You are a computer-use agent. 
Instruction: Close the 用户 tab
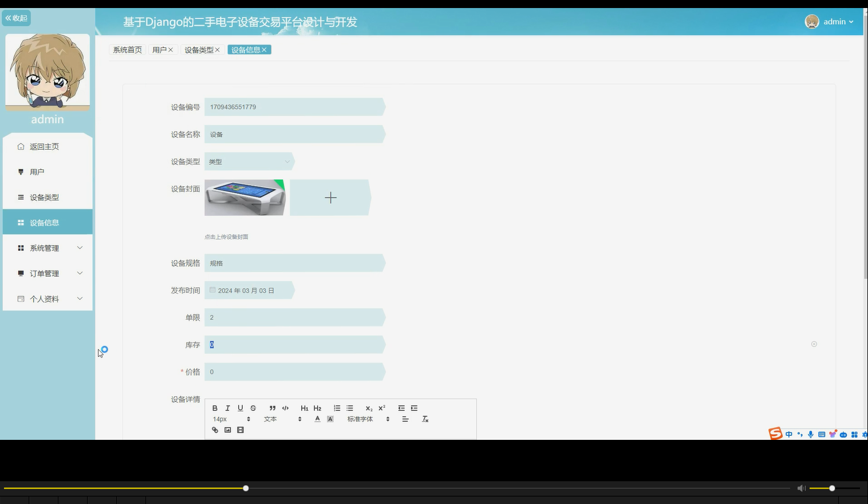171,50
